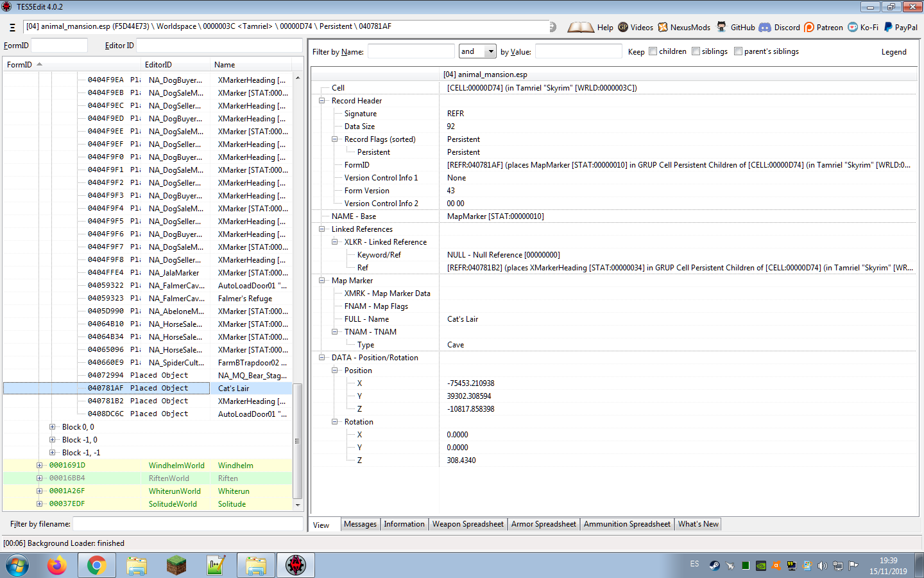Click the TES5Edit taskbar icon

pyautogui.click(x=296, y=566)
